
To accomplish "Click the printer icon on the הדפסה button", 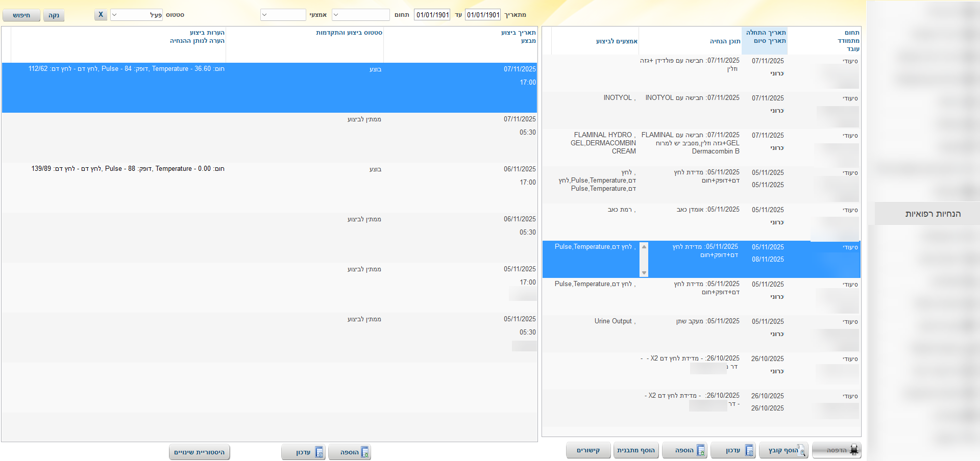I will 854,450.
